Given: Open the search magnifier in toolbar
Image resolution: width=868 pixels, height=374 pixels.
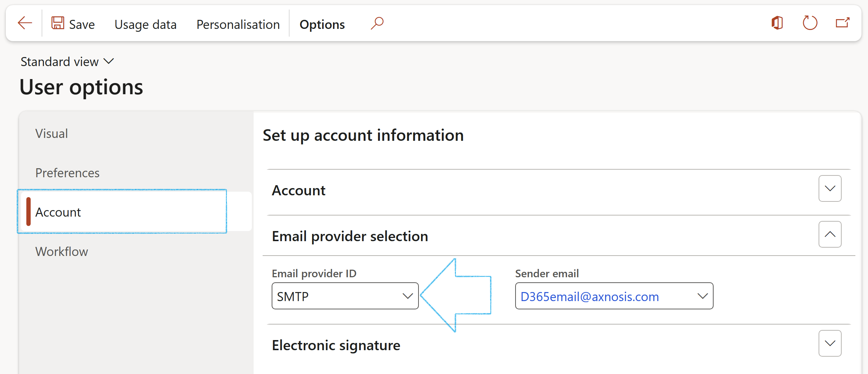Looking at the screenshot, I should tap(377, 23).
